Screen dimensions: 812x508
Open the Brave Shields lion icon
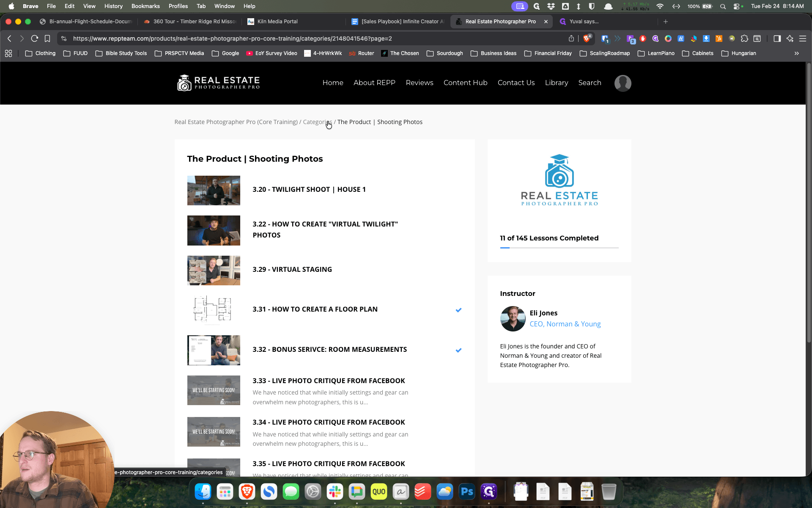click(x=587, y=39)
